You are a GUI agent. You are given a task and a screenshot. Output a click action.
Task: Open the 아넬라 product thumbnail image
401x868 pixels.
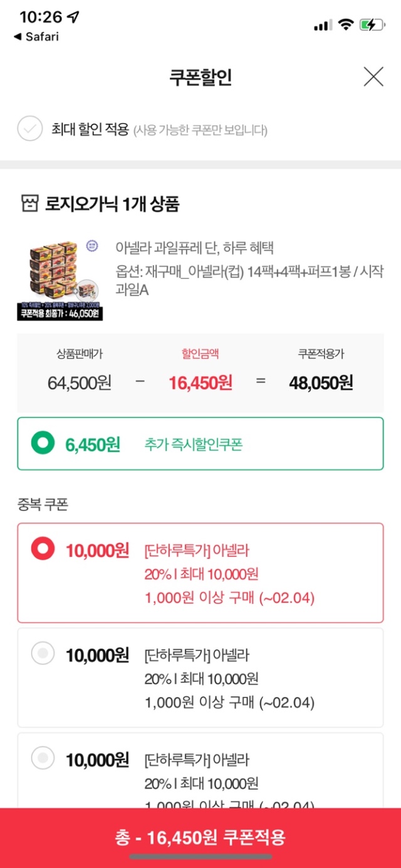tap(60, 279)
